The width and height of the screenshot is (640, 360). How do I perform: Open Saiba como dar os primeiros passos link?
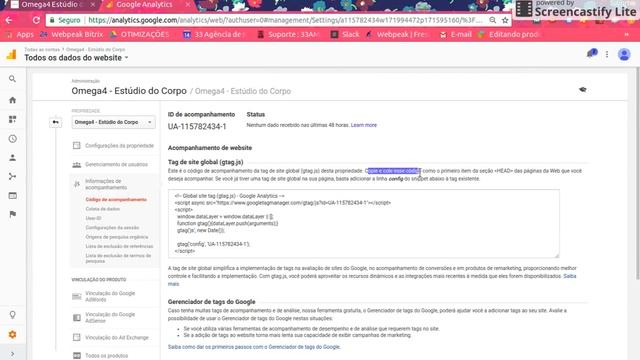tap(253, 347)
